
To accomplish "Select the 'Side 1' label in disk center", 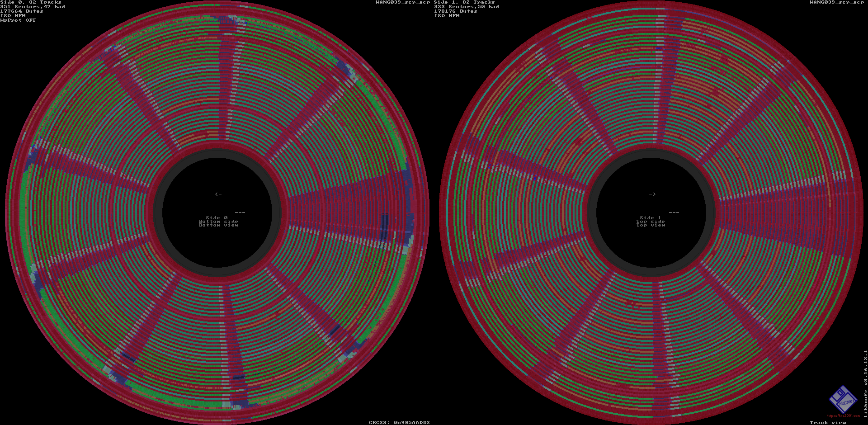I will pyautogui.click(x=651, y=218).
